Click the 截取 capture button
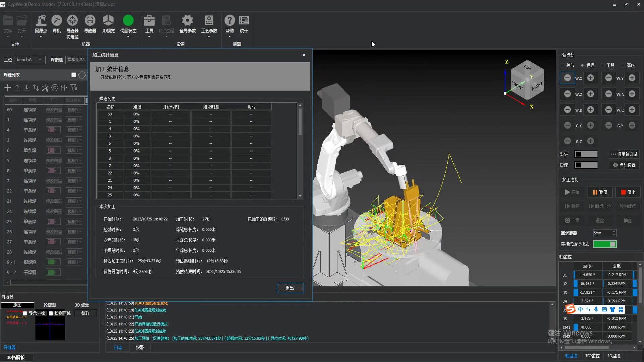The height and width of the screenshot is (362, 644). tap(85, 313)
